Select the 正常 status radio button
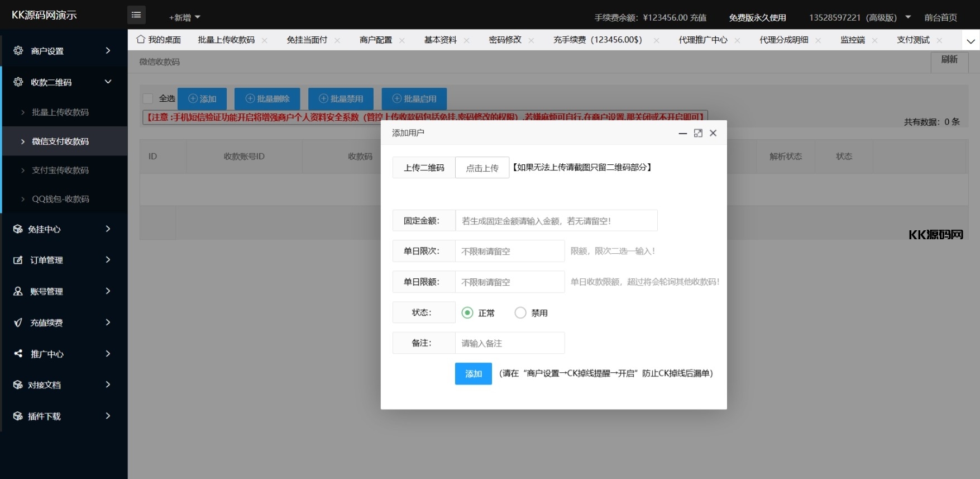 [x=467, y=312]
